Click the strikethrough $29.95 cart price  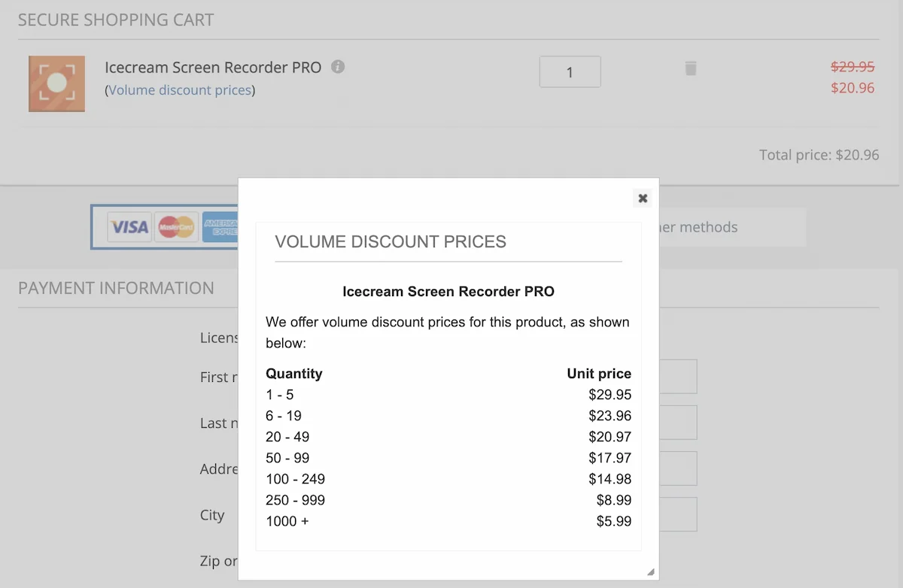pos(853,67)
